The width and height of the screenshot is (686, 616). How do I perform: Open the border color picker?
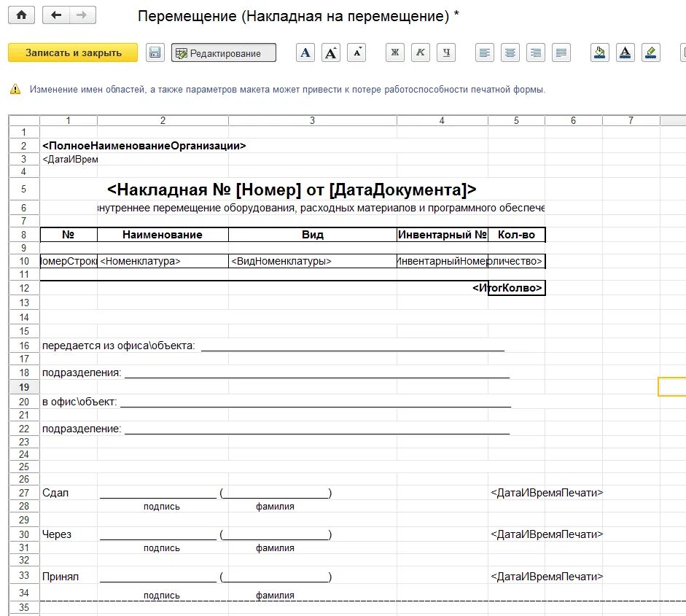[x=651, y=53]
